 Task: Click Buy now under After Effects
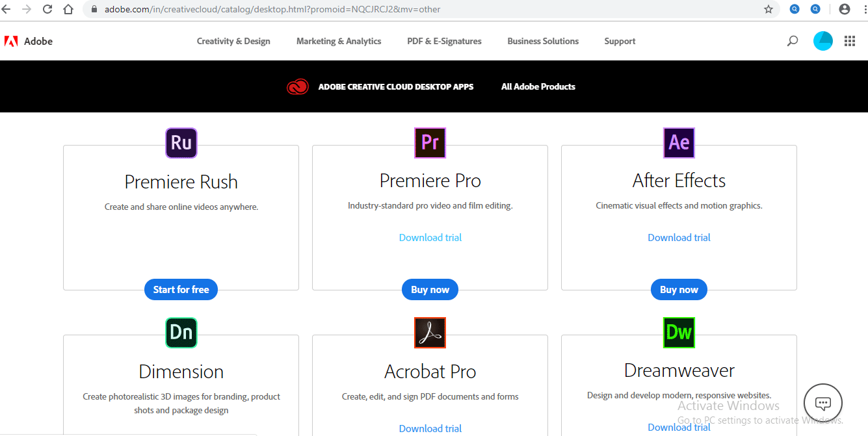tap(679, 290)
